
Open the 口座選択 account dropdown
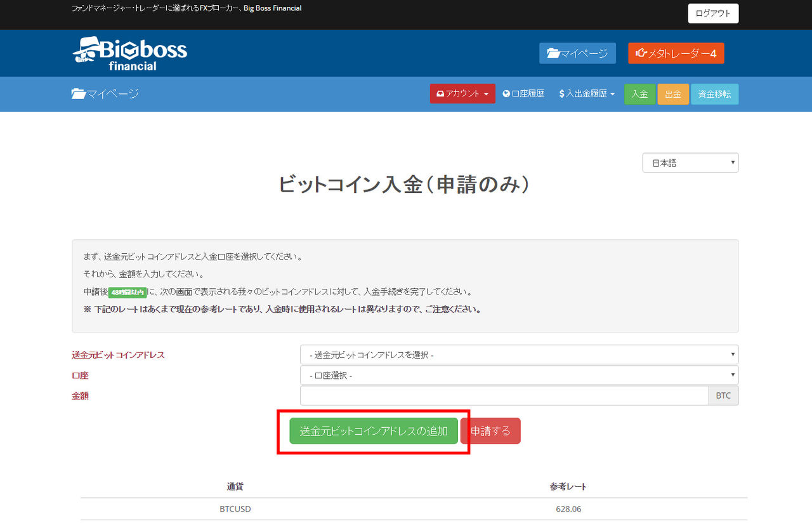coord(519,375)
